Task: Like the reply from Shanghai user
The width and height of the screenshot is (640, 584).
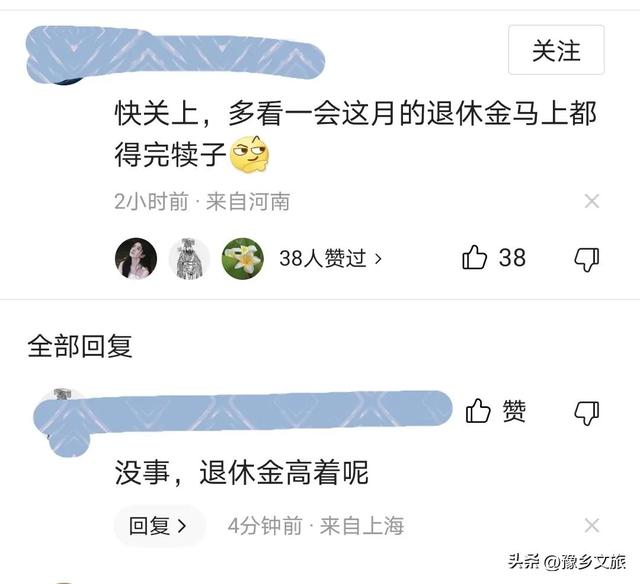Action: pyautogui.click(x=478, y=411)
